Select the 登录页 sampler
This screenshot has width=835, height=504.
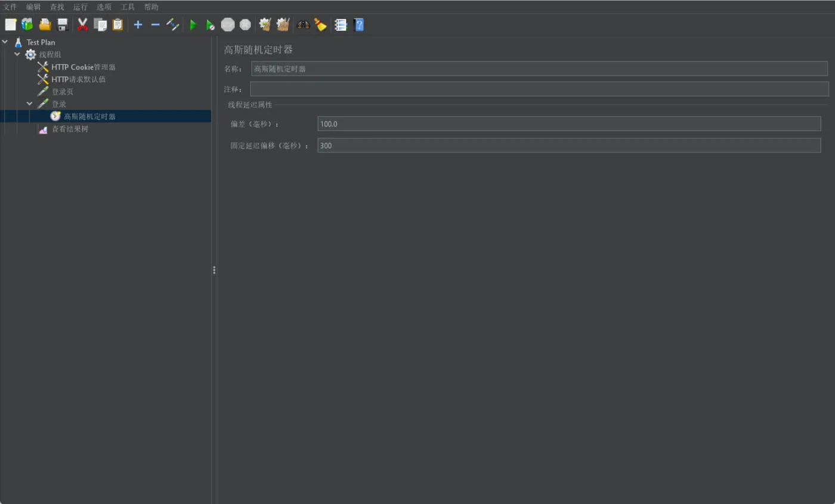[62, 92]
